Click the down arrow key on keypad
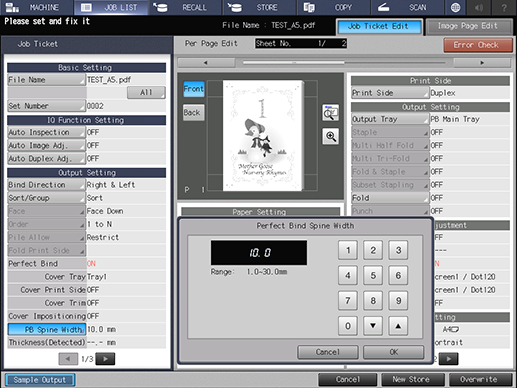This screenshot has height=388, width=517. [x=373, y=326]
